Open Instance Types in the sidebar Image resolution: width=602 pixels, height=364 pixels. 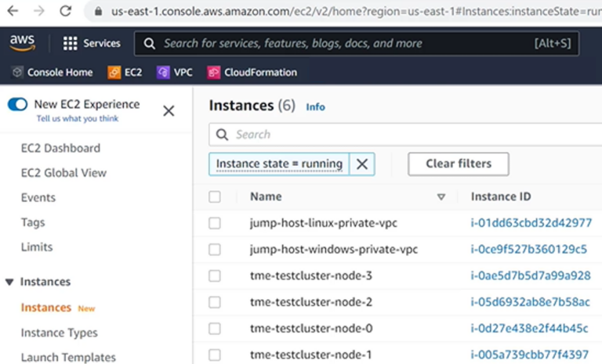point(59,333)
